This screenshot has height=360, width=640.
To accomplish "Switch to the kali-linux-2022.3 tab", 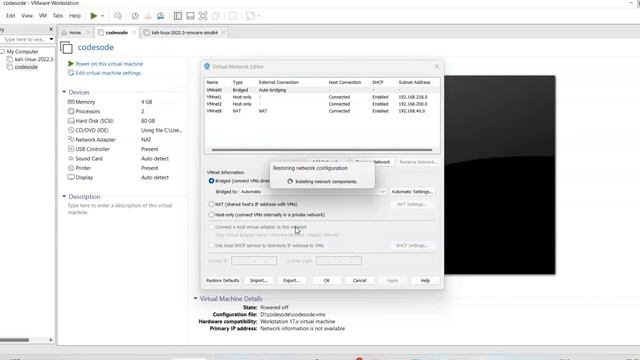I will [184, 32].
